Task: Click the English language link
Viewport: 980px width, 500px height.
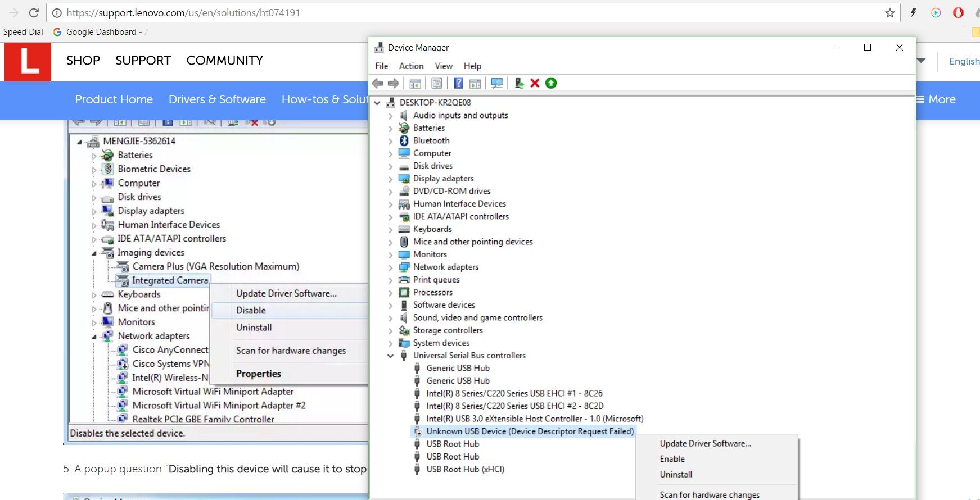Action: 964,61
